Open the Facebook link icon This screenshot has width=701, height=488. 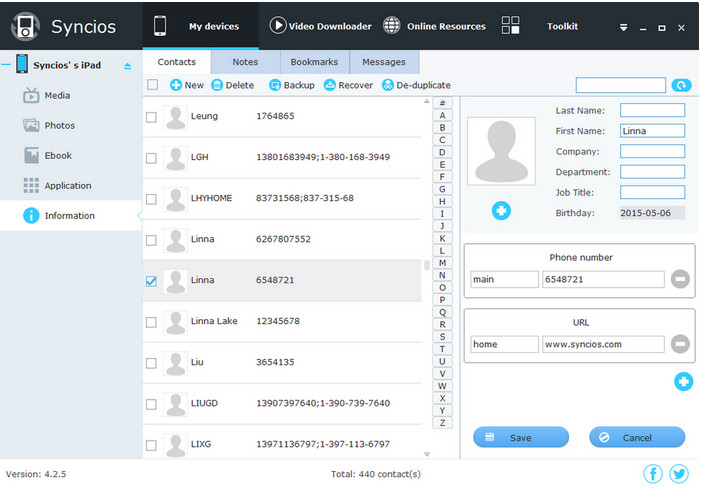(653, 474)
